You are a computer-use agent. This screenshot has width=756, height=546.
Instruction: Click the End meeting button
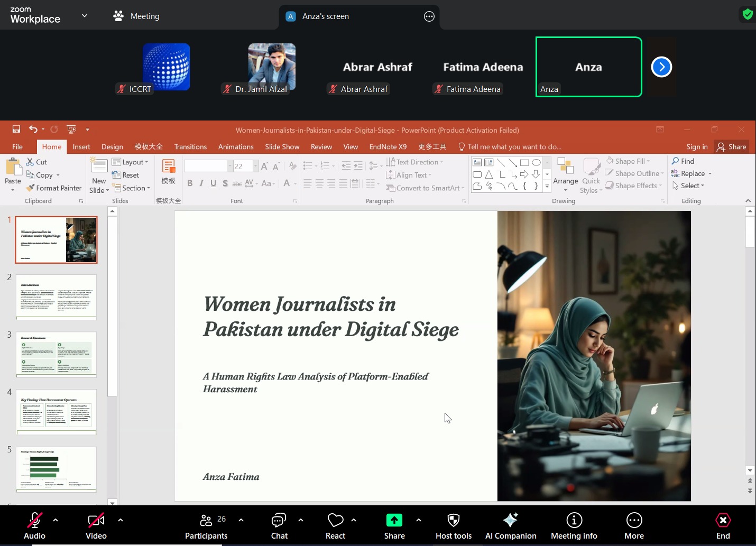(723, 526)
